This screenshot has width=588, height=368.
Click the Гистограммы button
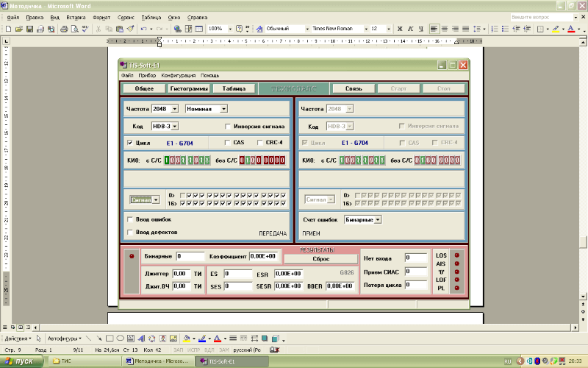pos(189,88)
